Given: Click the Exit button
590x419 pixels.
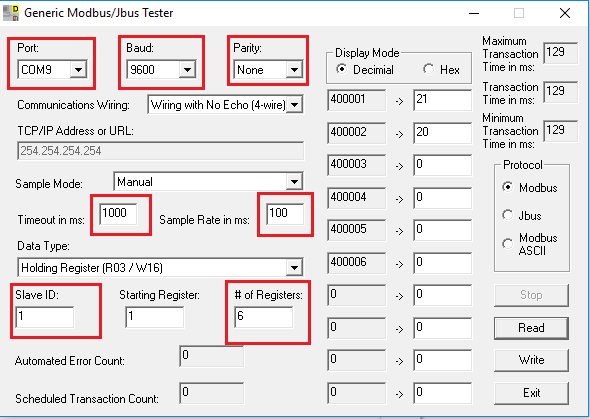Looking at the screenshot, I should point(531,393).
